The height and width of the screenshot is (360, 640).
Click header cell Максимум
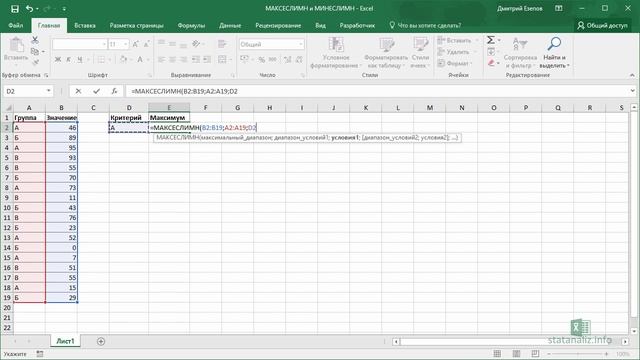point(169,118)
